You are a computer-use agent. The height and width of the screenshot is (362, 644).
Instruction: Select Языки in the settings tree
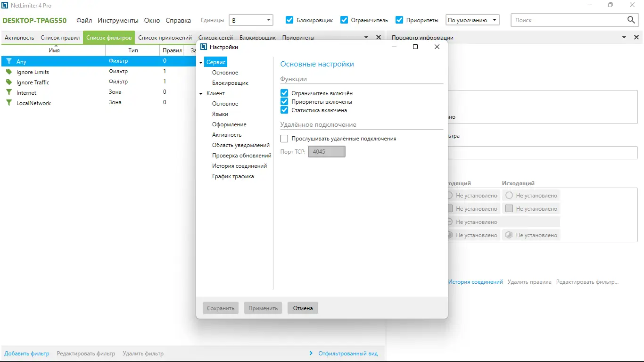click(220, 114)
